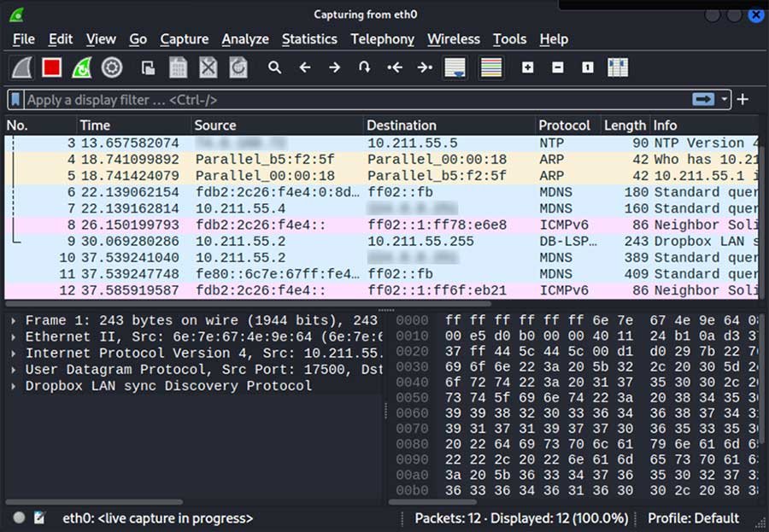Screen dimensions: 769x532
Task: Click the display filter input field
Action: coord(342,100)
